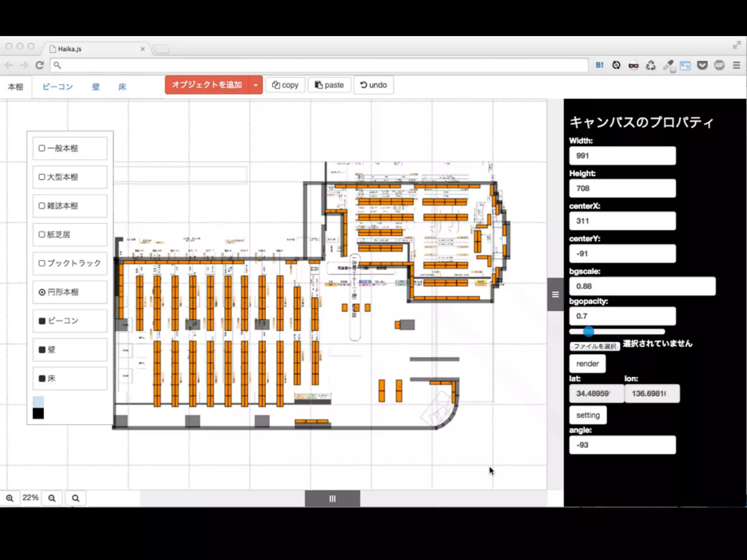Open the Hatena Bookmark B! extension
The width and height of the screenshot is (747, 560).
point(599,65)
